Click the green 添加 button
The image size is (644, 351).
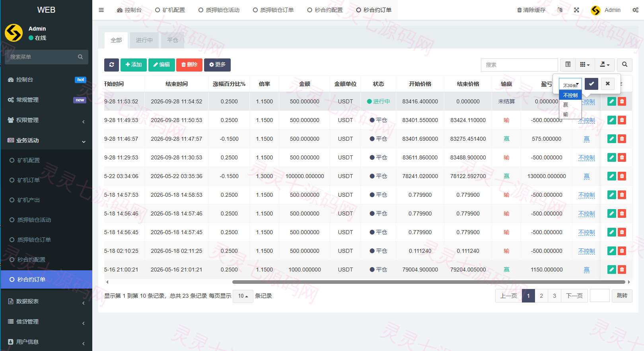coord(134,65)
